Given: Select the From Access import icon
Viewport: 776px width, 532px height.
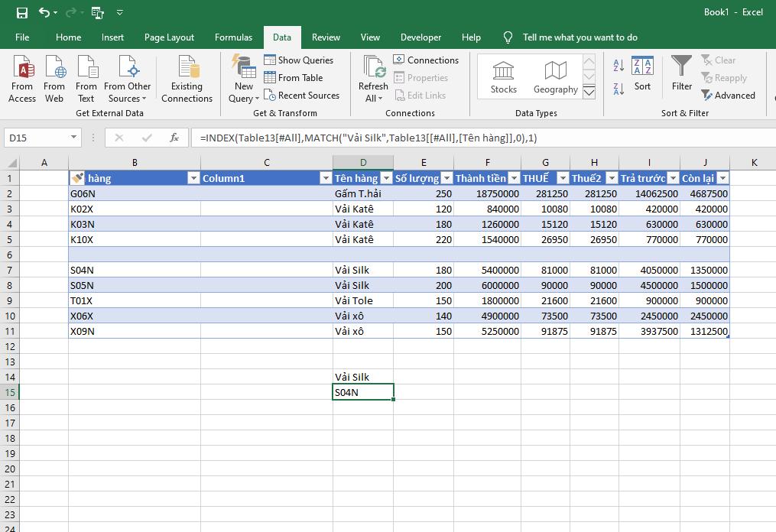Looking at the screenshot, I should 22,76.
